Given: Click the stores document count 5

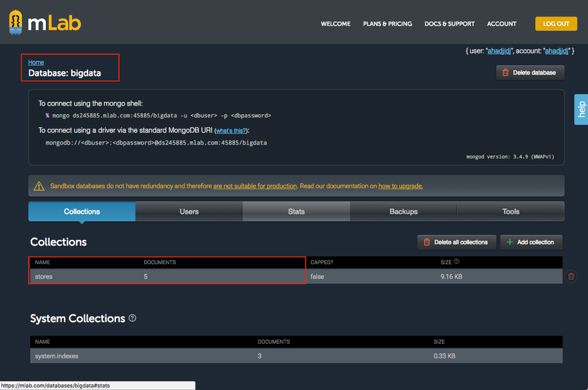Looking at the screenshot, I should click(x=145, y=277).
